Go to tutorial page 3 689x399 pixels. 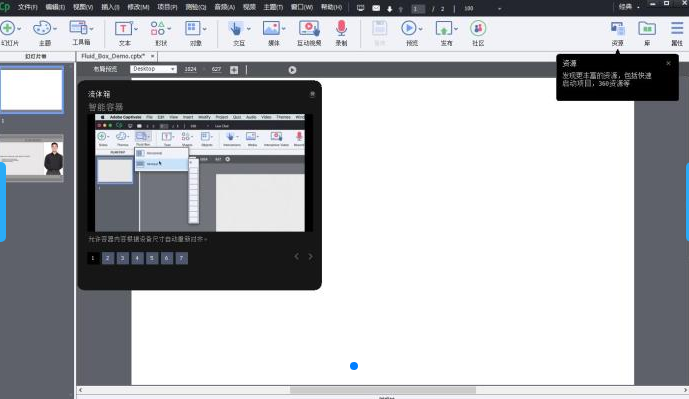(x=123, y=258)
